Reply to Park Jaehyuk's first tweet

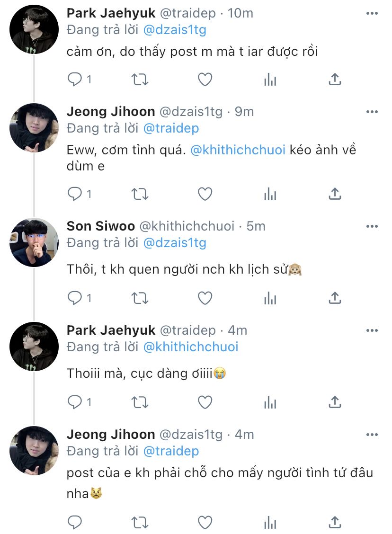click(x=75, y=80)
